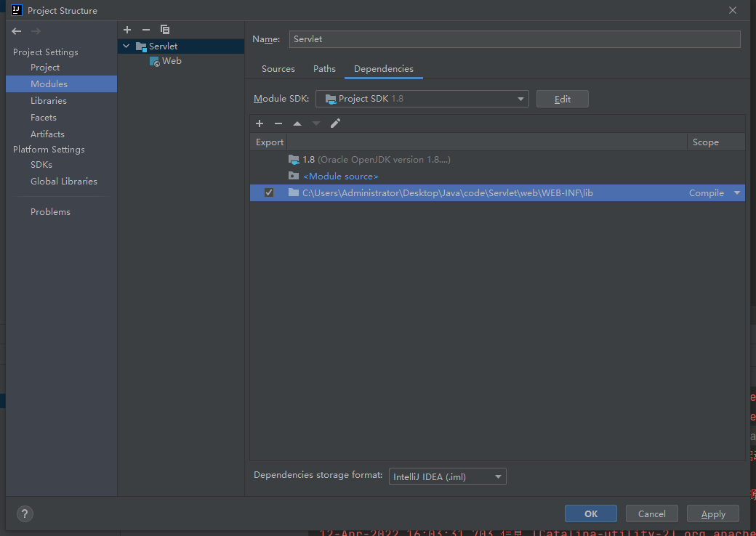Select the WEB-INF\lib path row
Viewport: 756px width, 536px height.
coord(497,193)
